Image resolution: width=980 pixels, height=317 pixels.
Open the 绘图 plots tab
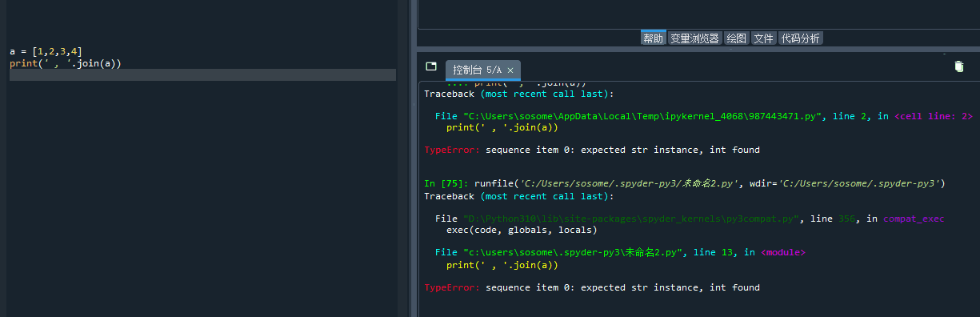pos(735,38)
